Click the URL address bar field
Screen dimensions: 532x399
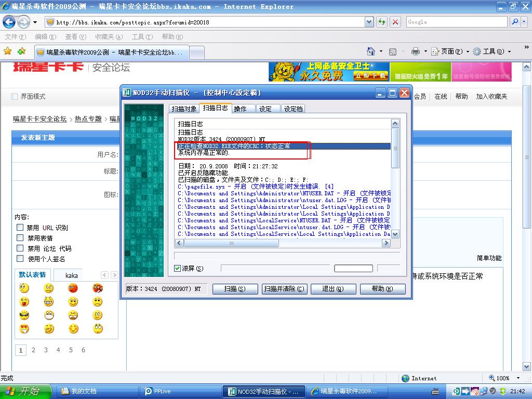tap(210, 22)
